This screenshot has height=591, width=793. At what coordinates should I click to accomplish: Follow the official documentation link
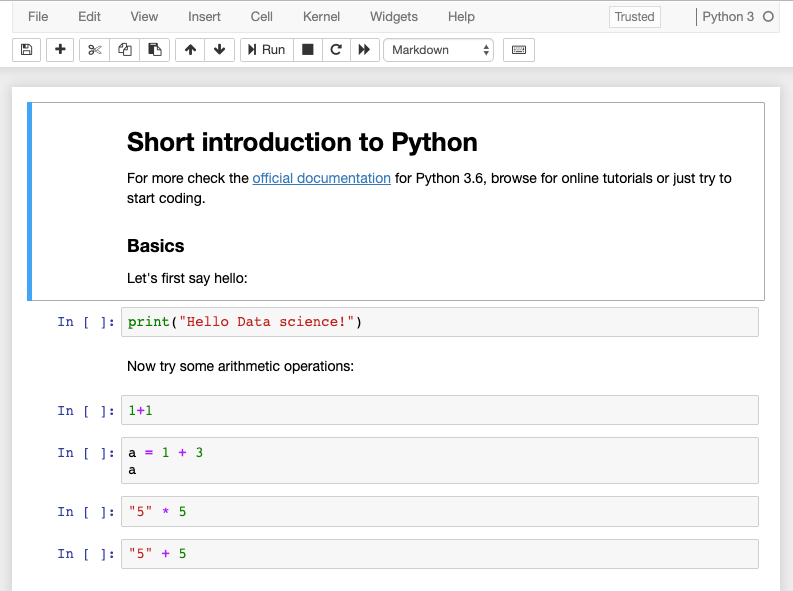[322, 178]
